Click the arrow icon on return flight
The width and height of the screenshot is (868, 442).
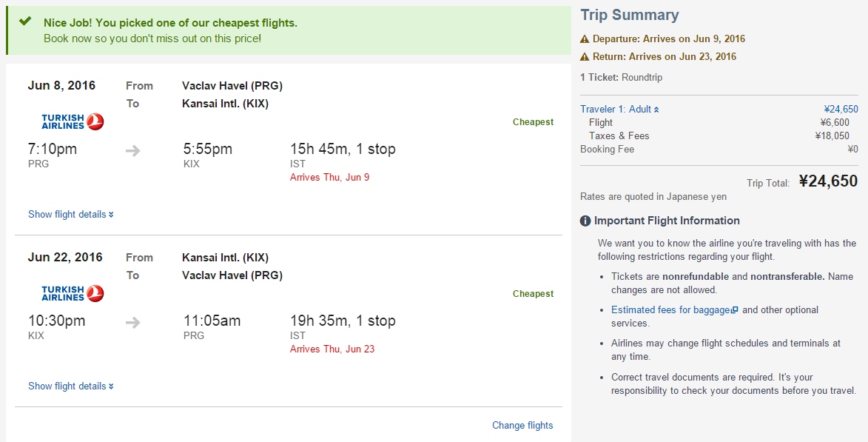pyautogui.click(x=133, y=322)
